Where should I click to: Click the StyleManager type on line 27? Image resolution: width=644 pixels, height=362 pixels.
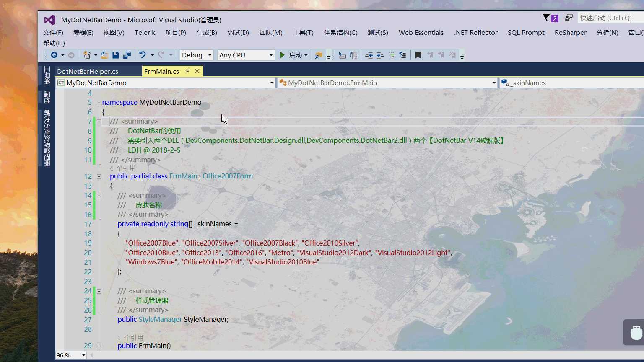[x=160, y=319]
